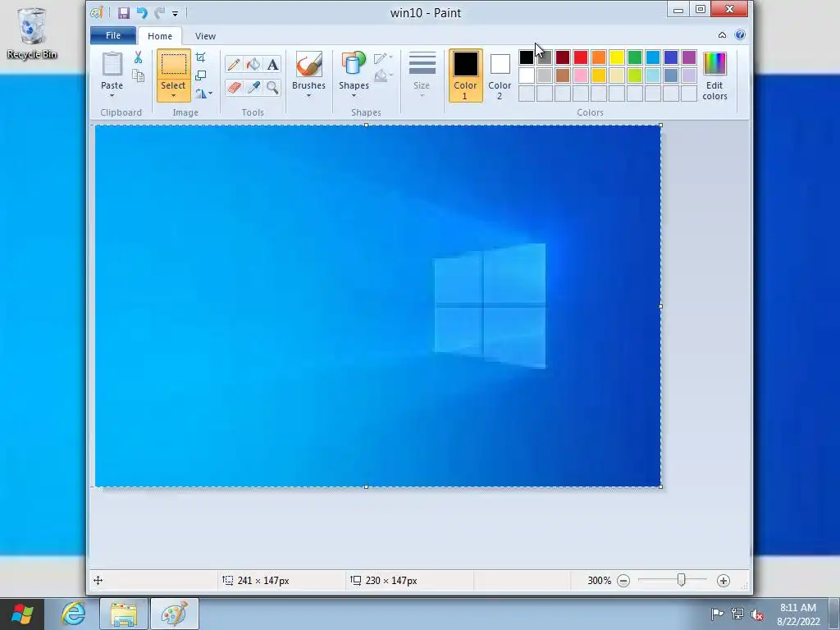Open the Windows Start menu
The image size is (840, 630).
22,614
